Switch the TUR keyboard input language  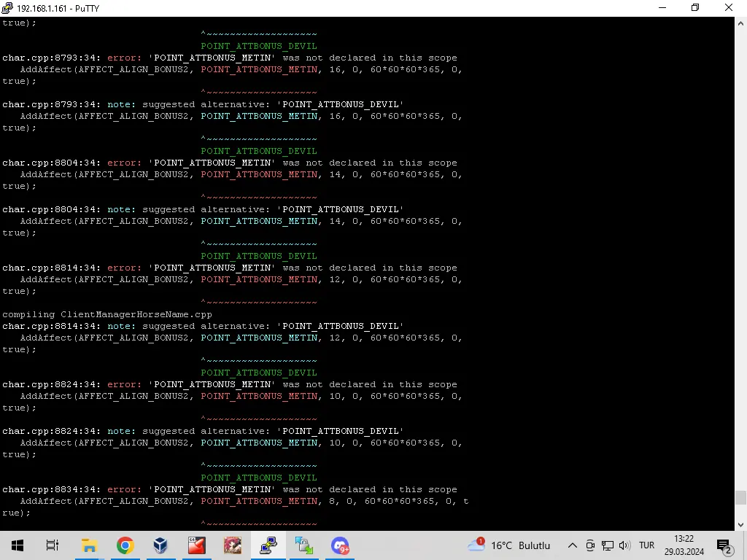tap(646, 545)
